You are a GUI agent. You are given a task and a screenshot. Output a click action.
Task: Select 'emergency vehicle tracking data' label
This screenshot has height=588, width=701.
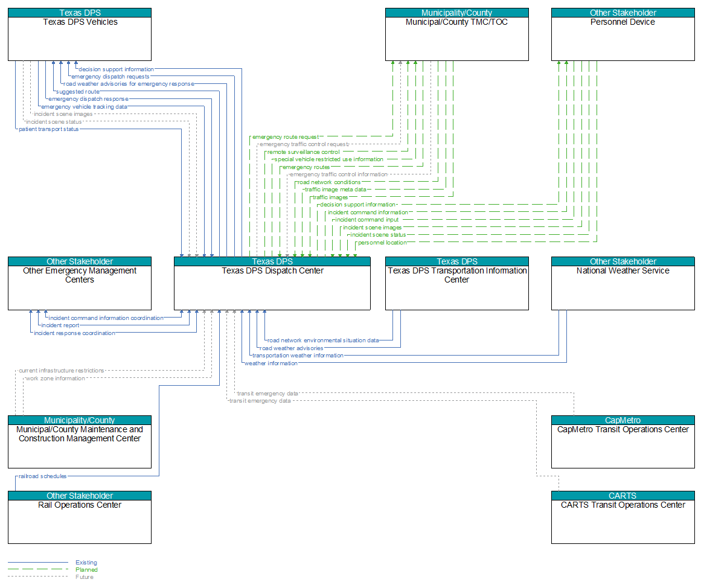pyautogui.click(x=84, y=107)
